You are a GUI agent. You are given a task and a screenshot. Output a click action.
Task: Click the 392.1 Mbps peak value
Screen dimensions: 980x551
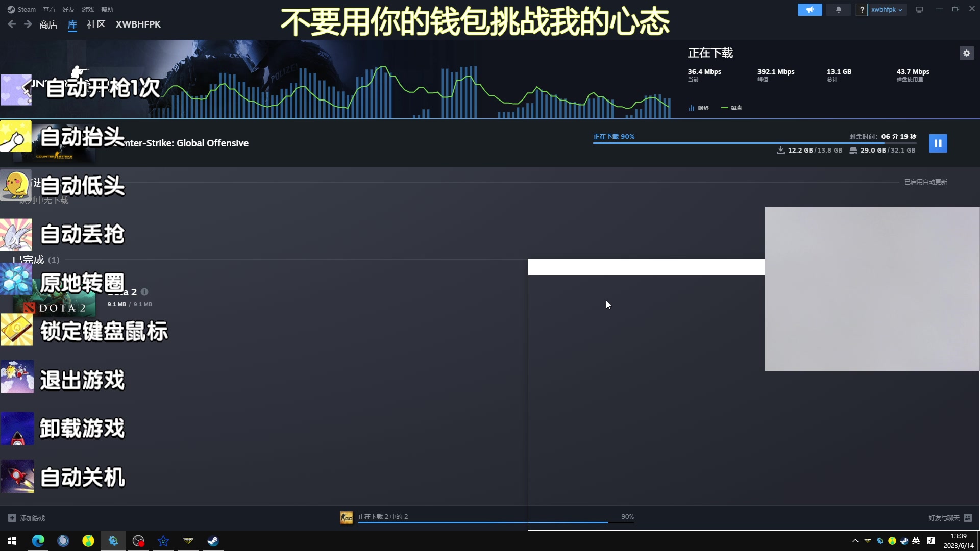coord(776,71)
